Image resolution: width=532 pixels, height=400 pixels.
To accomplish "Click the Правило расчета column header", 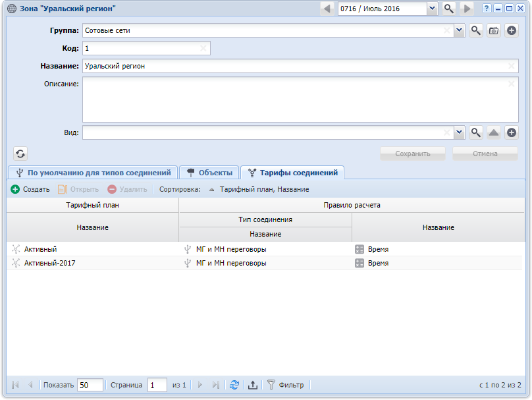I will click(352, 205).
